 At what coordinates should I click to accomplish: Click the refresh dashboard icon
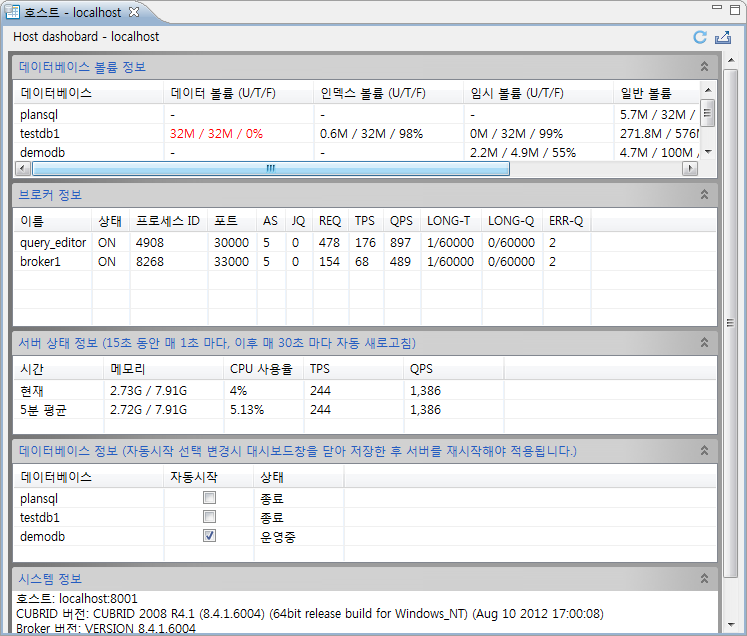tap(700, 37)
